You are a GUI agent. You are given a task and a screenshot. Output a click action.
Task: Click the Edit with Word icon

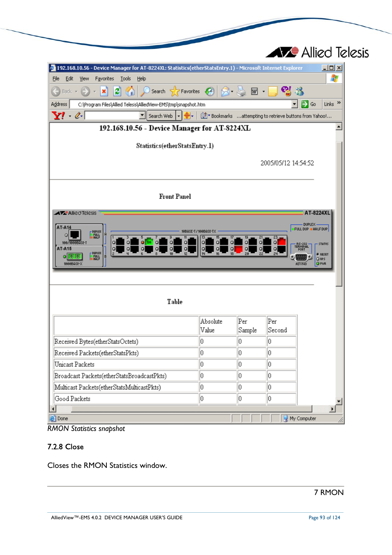(x=255, y=91)
